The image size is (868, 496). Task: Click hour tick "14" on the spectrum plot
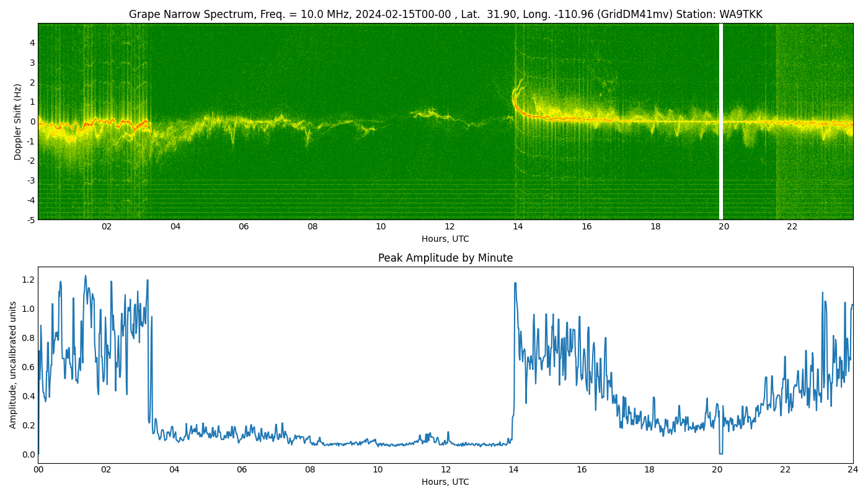(518, 226)
